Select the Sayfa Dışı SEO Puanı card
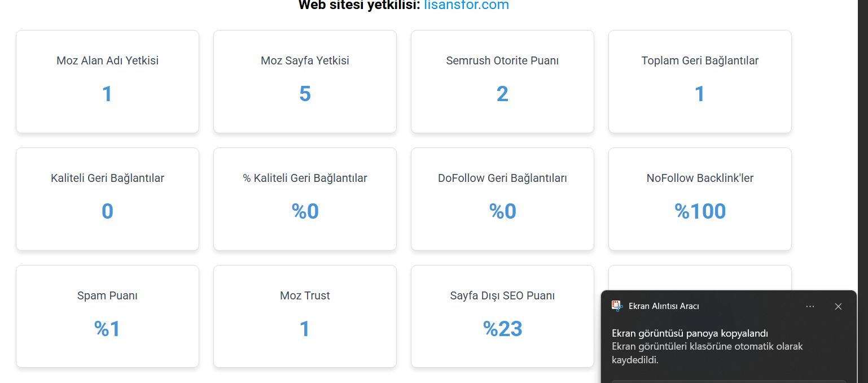 tap(502, 316)
